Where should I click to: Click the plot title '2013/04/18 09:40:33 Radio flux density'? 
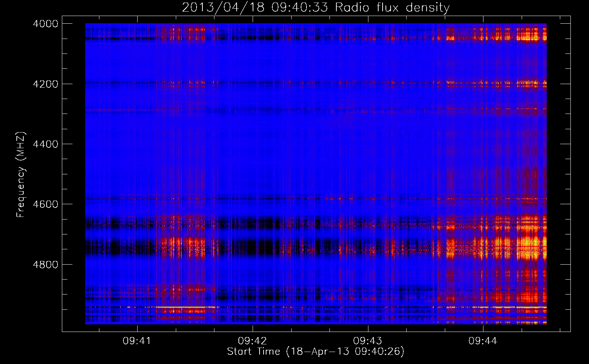316,8
